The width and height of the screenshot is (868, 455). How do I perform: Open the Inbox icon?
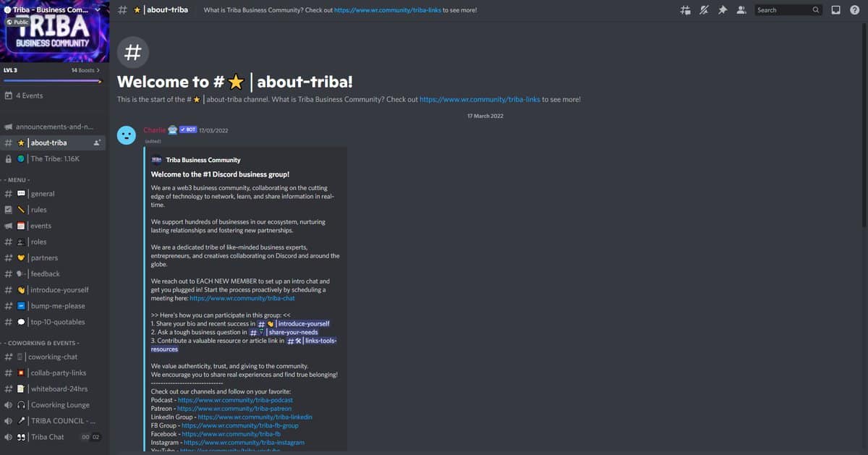pyautogui.click(x=836, y=10)
